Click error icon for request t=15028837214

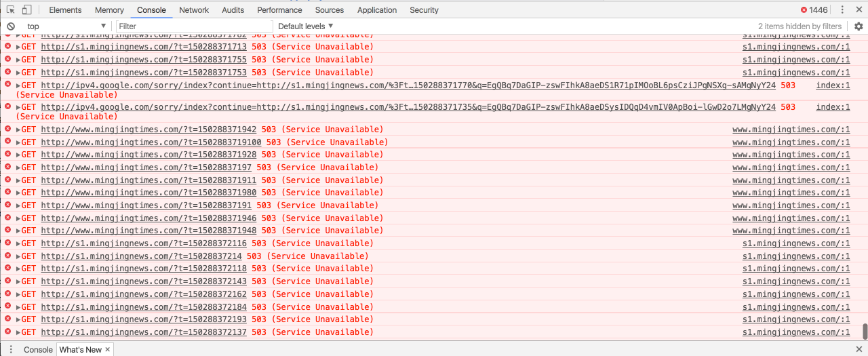[x=8, y=256]
